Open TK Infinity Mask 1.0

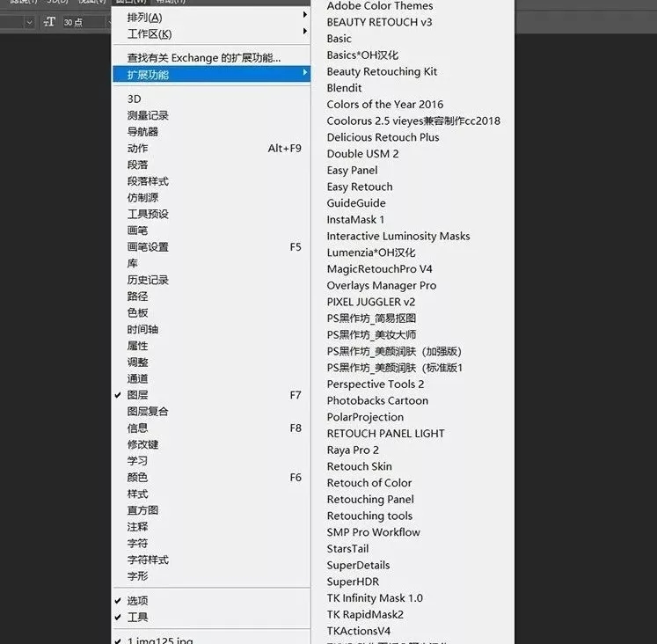point(375,598)
